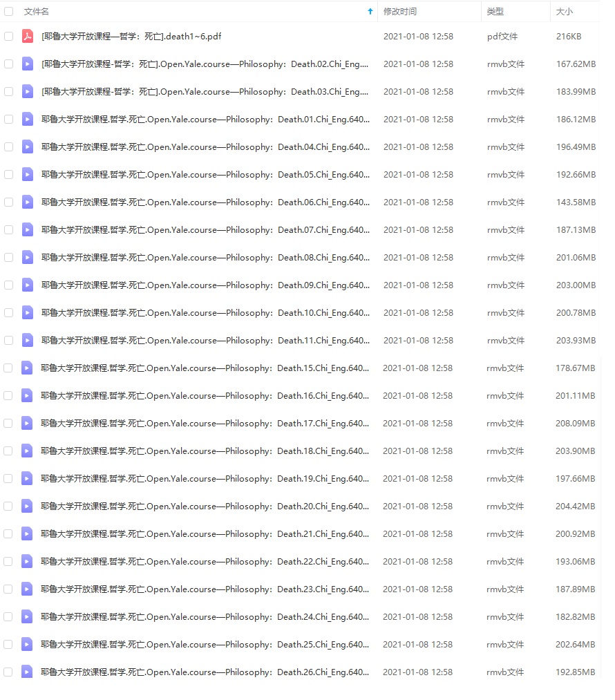The image size is (615, 700).
Task: Open file name Death.20.Chi_Eng.640
Action: coord(205,507)
